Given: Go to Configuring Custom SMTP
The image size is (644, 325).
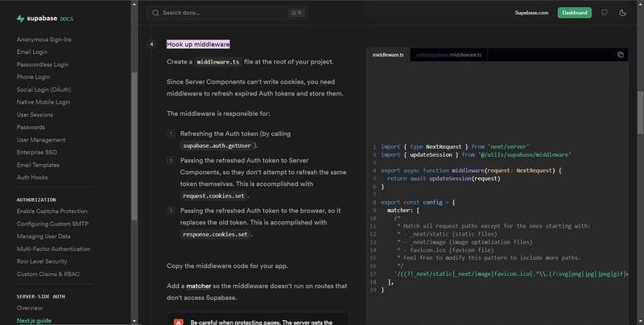Looking at the screenshot, I should (x=52, y=224).
